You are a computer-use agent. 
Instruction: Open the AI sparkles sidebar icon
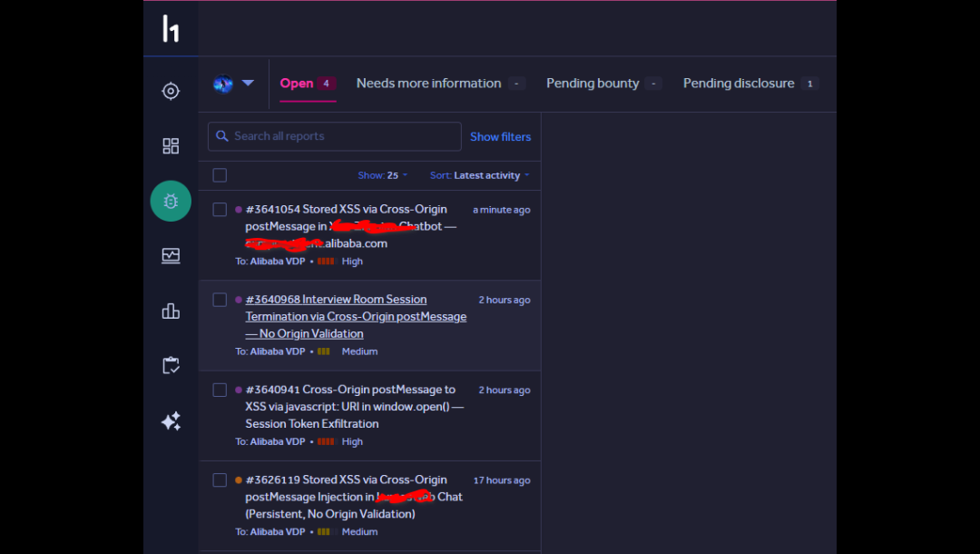(171, 420)
